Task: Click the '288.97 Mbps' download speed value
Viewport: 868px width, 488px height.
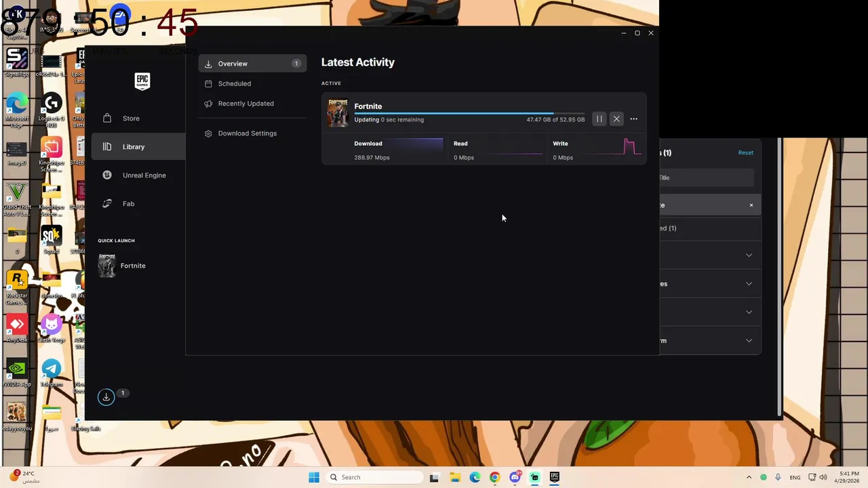Action: click(372, 158)
